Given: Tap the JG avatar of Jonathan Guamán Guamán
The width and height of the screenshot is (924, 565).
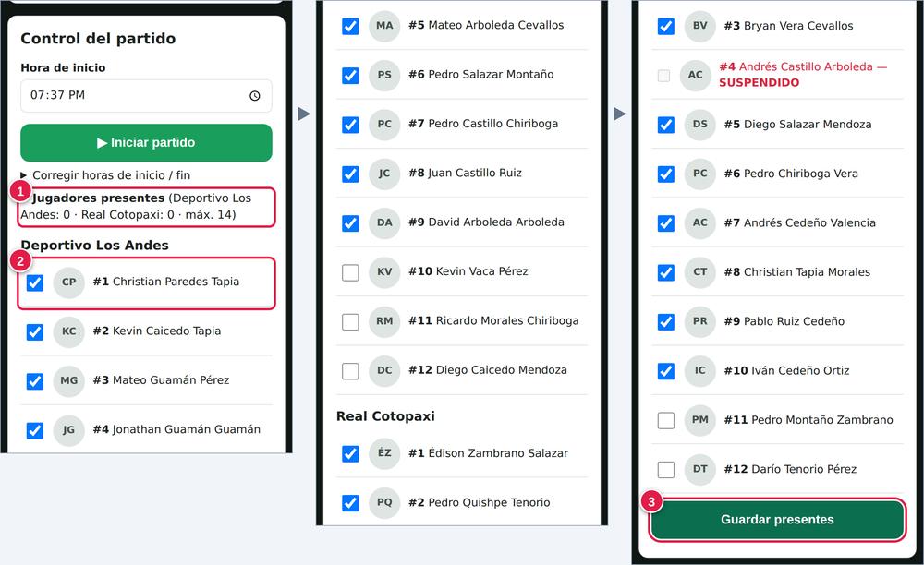Looking at the screenshot, I should tap(69, 430).
